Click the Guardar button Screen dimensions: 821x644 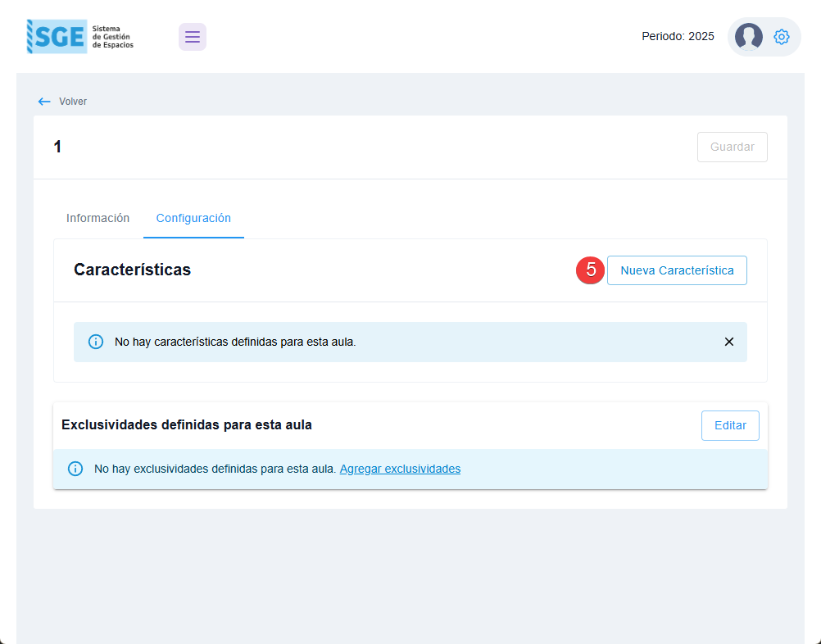pos(732,147)
